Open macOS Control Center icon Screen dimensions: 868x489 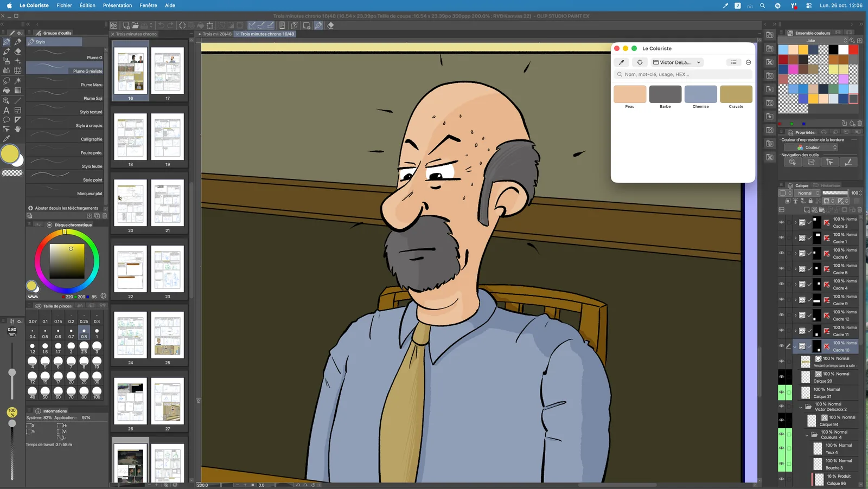coord(809,5)
